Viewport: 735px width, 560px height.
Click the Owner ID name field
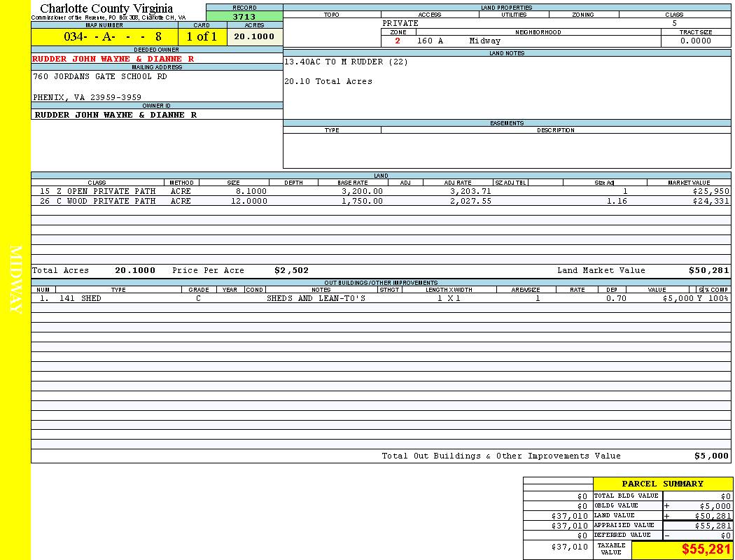coord(115,115)
